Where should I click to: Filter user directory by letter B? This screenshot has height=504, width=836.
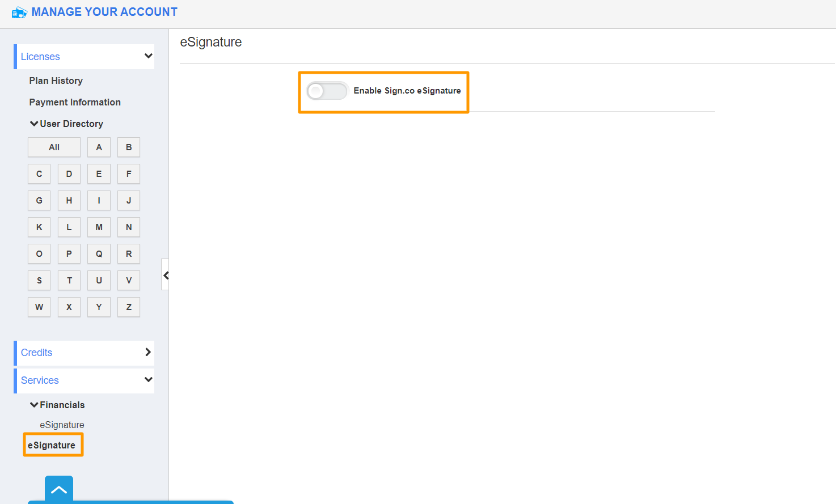129,147
